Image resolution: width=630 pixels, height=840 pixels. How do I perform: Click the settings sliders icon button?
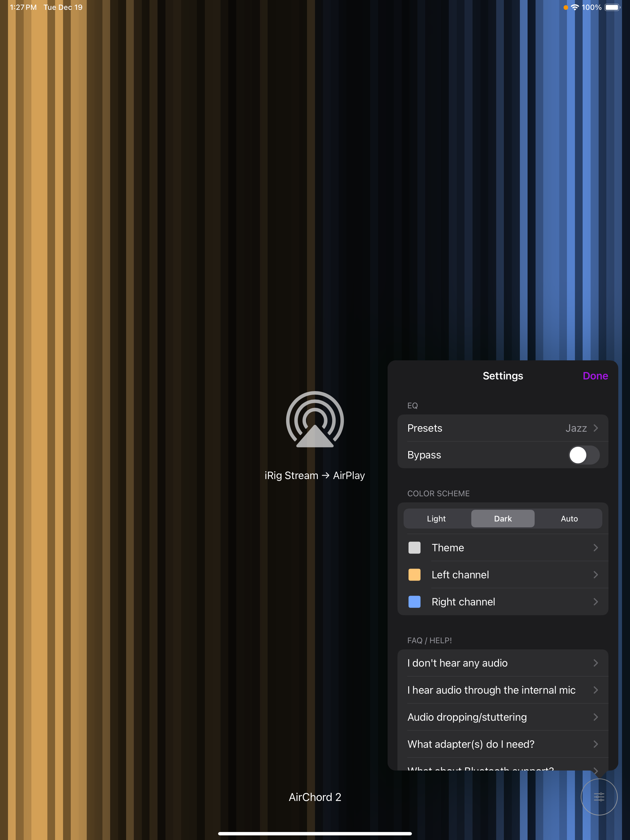(599, 797)
